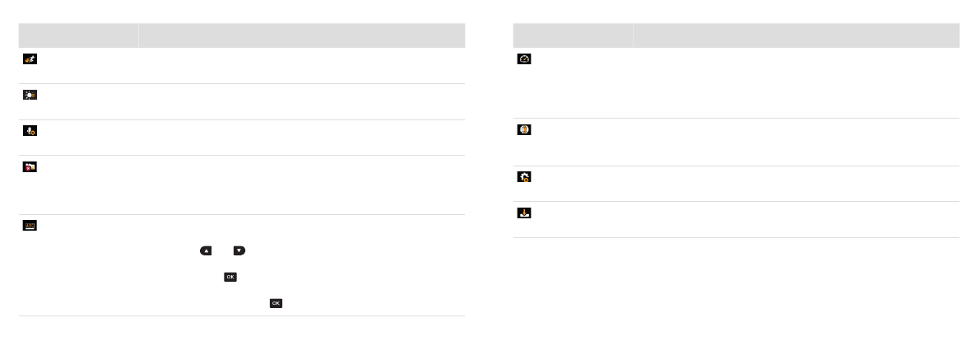Click the narrow gray header above the motion icon
Image resolution: width=980 pixels, height=346 pixels.
tap(78, 35)
